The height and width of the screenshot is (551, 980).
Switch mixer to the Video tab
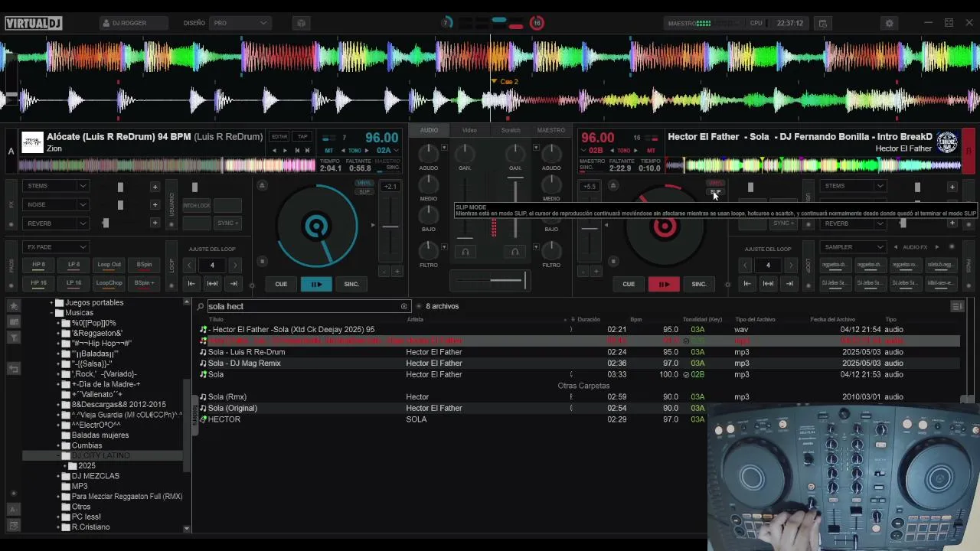click(469, 130)
